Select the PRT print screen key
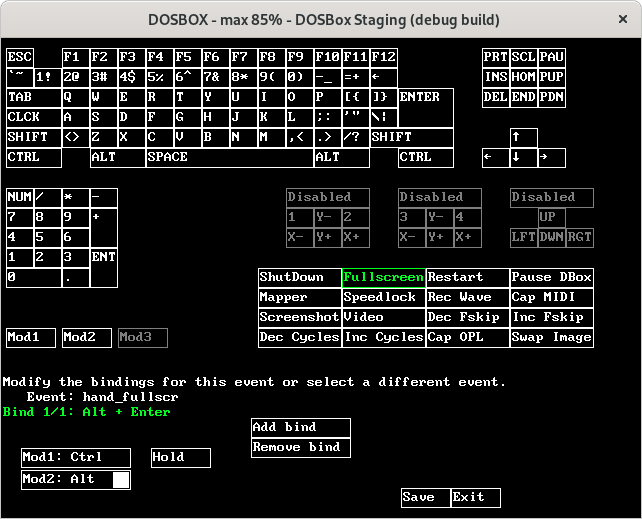This screenshot has height=519, width=642. coord(496,57)
